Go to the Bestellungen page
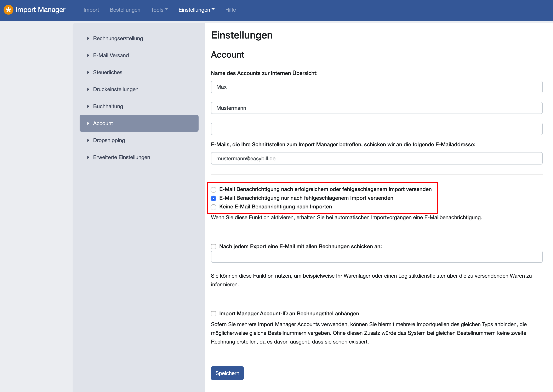Viewport: 553px width, 392px height. pyautogui.click(x=125, y=10)
